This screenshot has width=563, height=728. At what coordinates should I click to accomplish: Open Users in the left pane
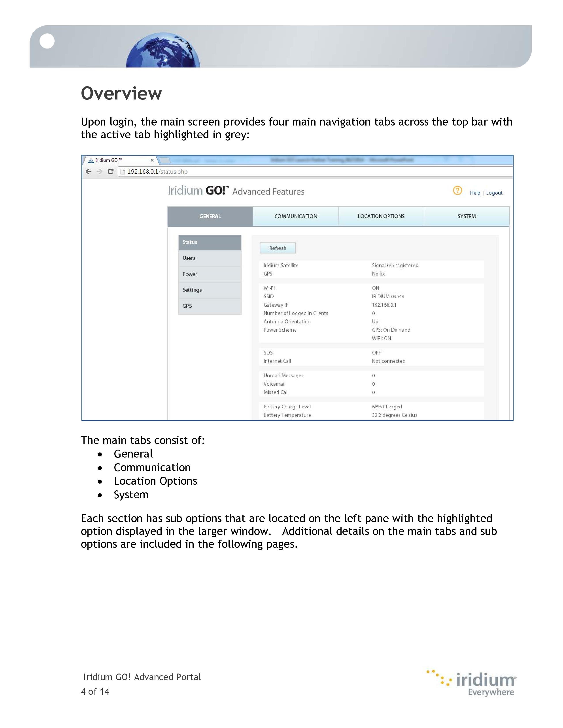(210, 258)
